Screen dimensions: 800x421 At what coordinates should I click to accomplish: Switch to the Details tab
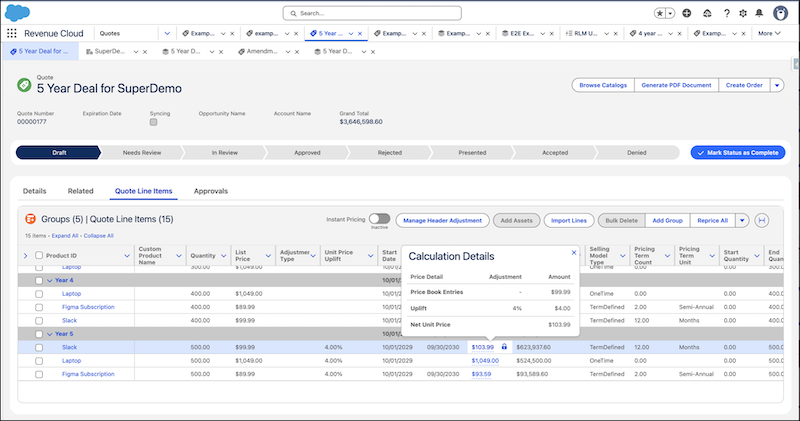[x=35, y=191]
